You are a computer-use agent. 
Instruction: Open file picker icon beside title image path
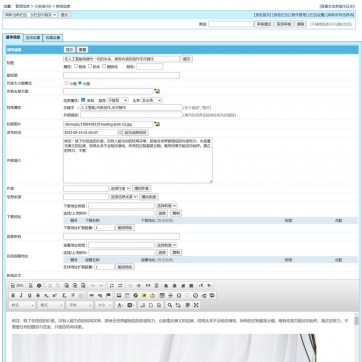157,124
